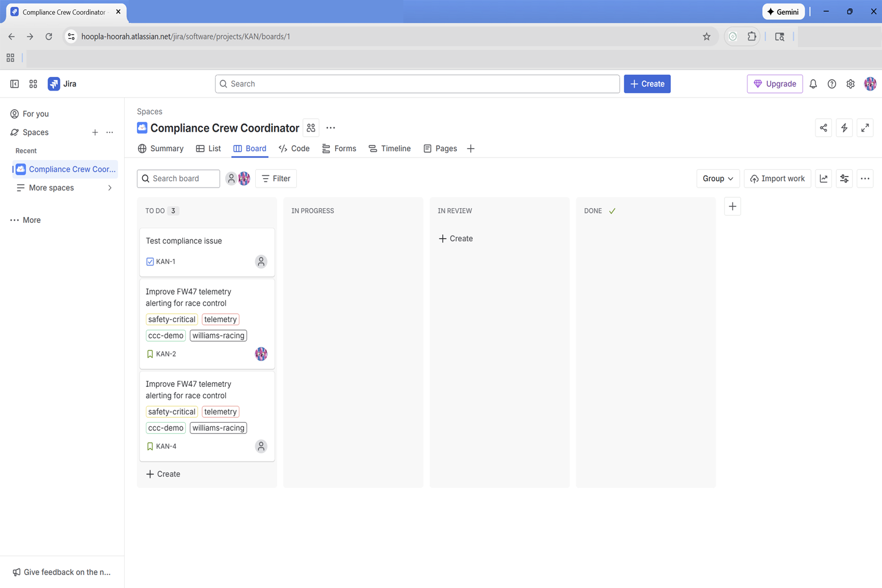Click the browser address bar URL
This screenshot has width=882, height=588.
pyautogui.click(x=186, y=36)
